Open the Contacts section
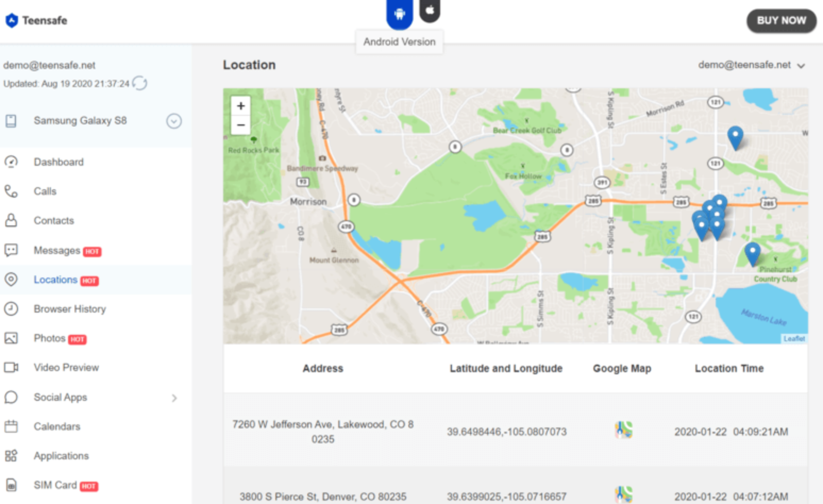Viewport: 823px width, 504px height. point(54,221)
